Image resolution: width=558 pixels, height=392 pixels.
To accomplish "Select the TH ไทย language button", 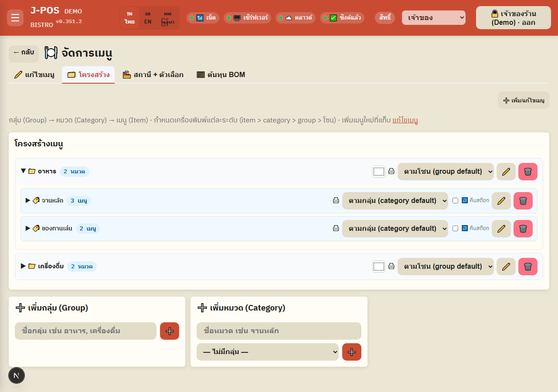I will (x=129, y=18).
